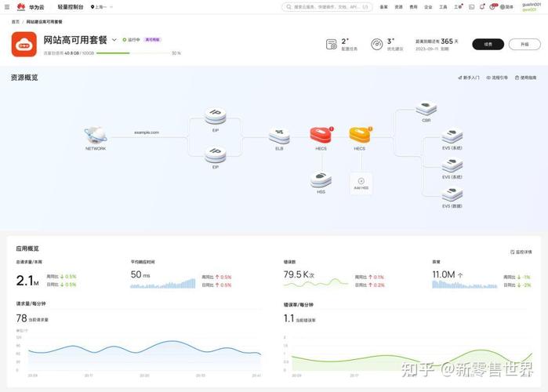The width and height of the screenshot is (548, 392).
Task: Launch the CloudShell terminal icon
Action: [x=471, y=6]
